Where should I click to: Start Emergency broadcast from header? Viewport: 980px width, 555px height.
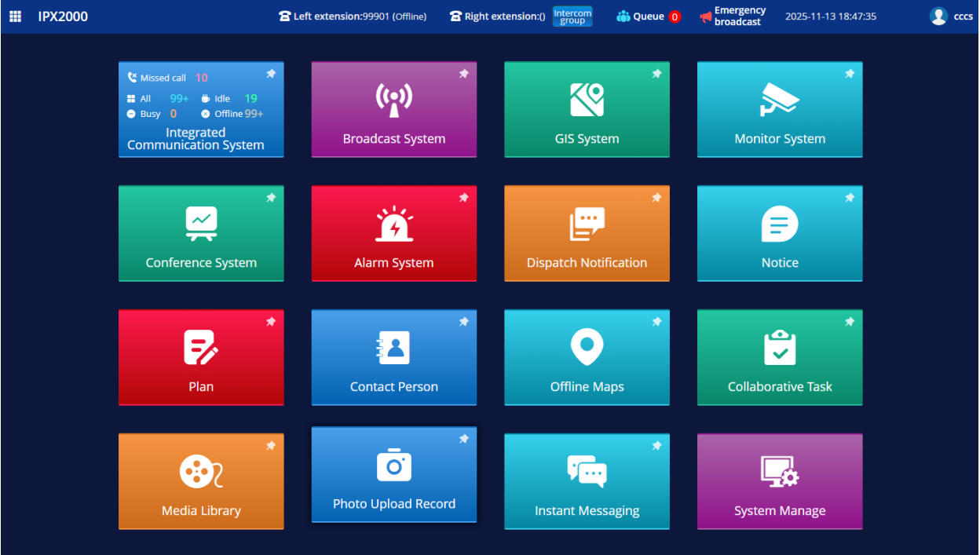coord(733,16)
